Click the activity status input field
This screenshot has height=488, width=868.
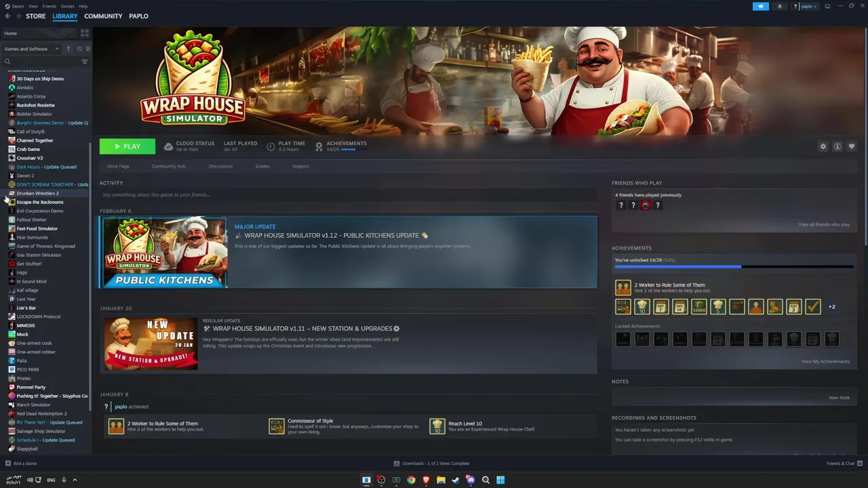coord(348,195)
